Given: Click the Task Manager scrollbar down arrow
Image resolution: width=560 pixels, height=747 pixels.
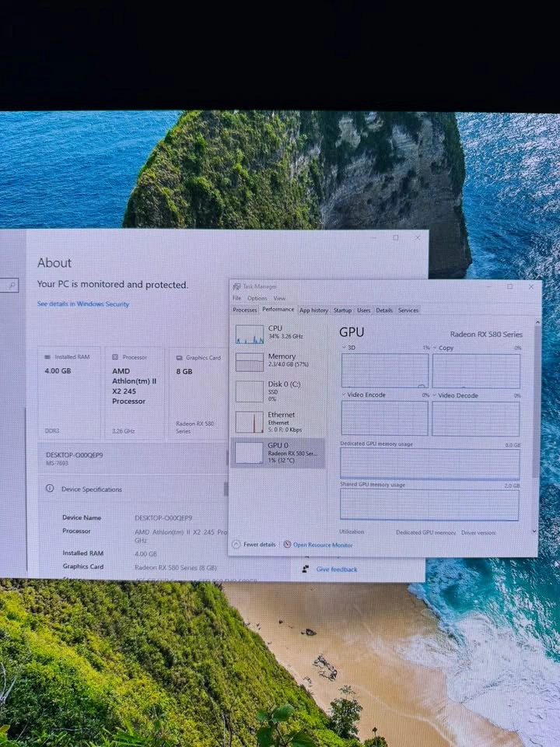Looking at the screenshot, I should 534,531.
